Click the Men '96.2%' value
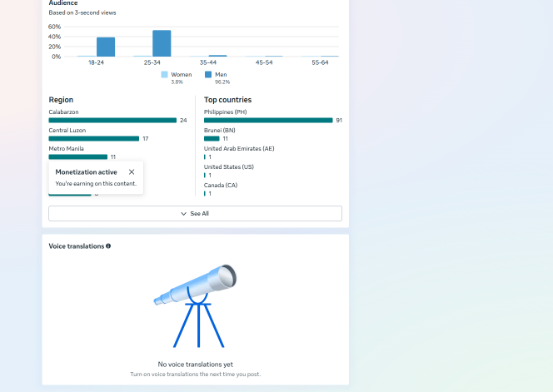Image resolution: width=553 pixels, height=392 pixels. (222, 82)
